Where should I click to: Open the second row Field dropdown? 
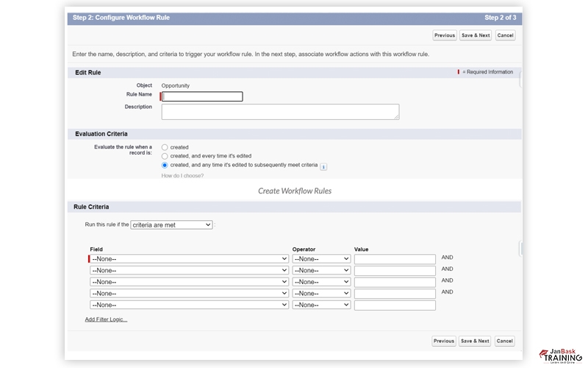pyautogui.click(x=189, y=271)
